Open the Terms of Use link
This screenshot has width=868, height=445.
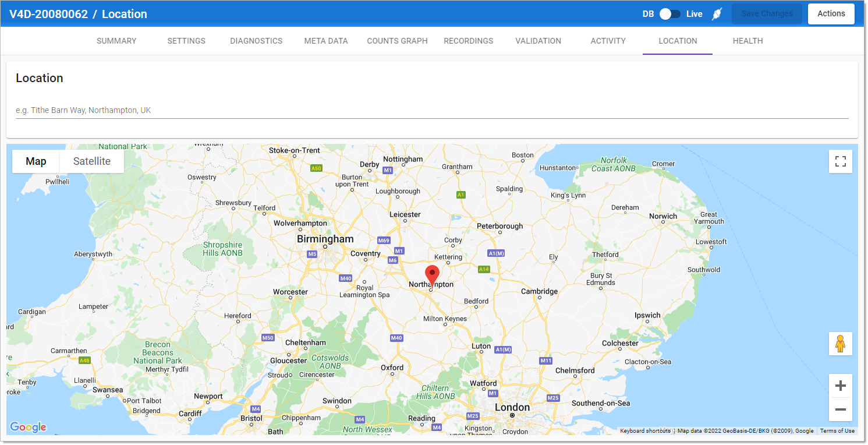(837, 431)
